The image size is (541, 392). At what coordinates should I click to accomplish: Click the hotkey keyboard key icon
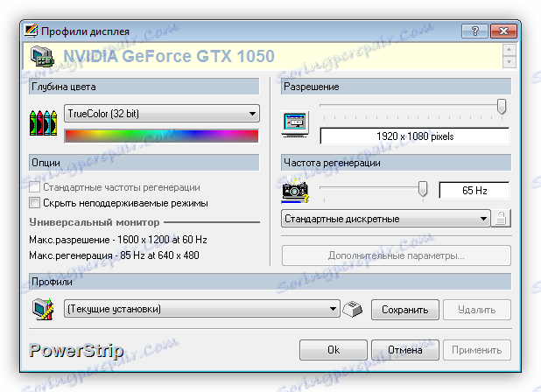(x=352, y=309)
